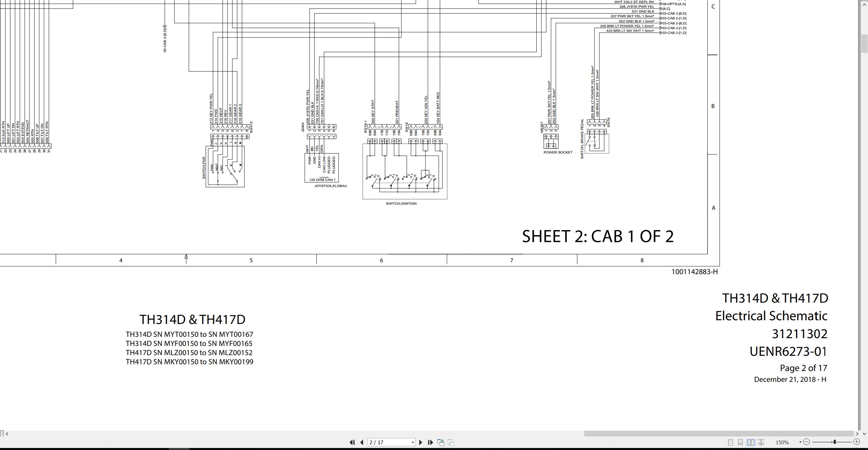The image size is (868, 450).
Task: Click the SWITCH,IGNITION label
Action: click(401, 204)
